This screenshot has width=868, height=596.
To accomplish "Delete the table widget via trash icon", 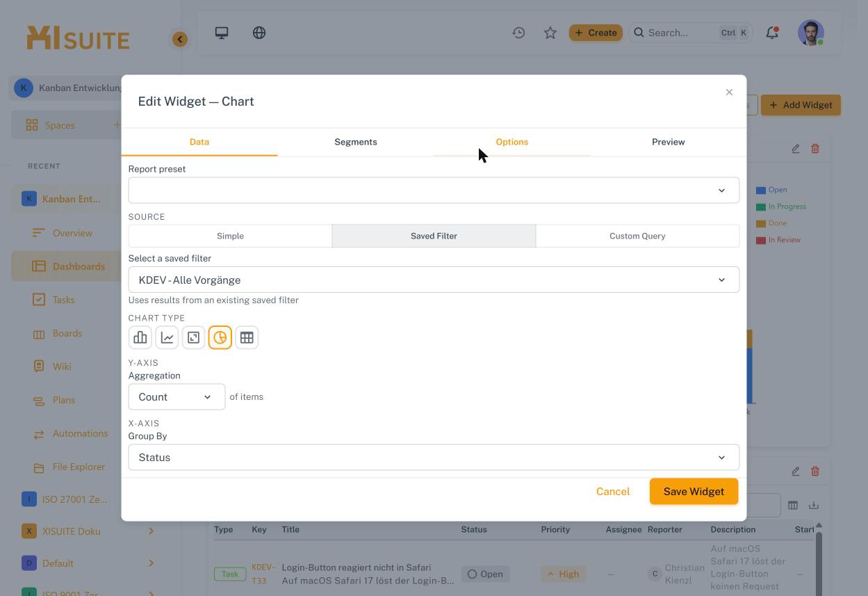I will click(815, 471).
